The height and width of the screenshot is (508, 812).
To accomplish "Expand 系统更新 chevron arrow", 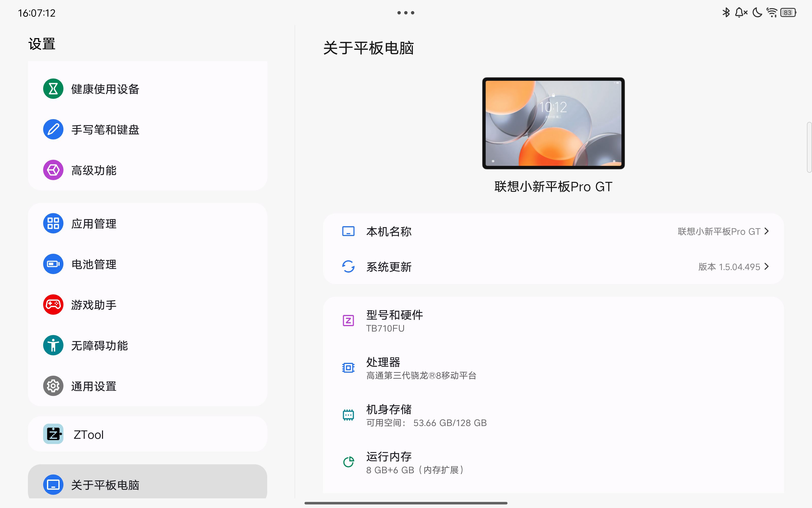I will coord(767,267).
